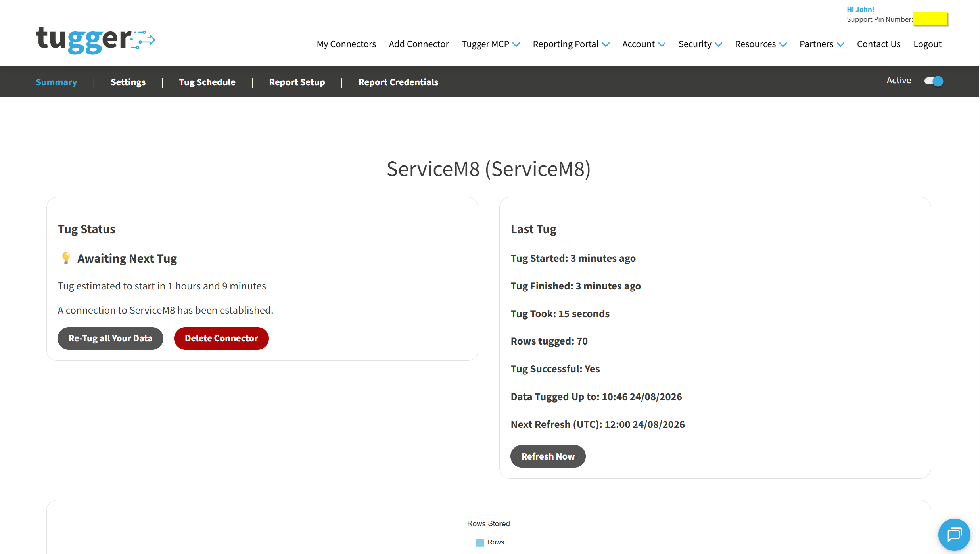Click the lightbulb icon beside Awaiting Next Tug
This screenshot has width=980, height=554.
(66, 258)
